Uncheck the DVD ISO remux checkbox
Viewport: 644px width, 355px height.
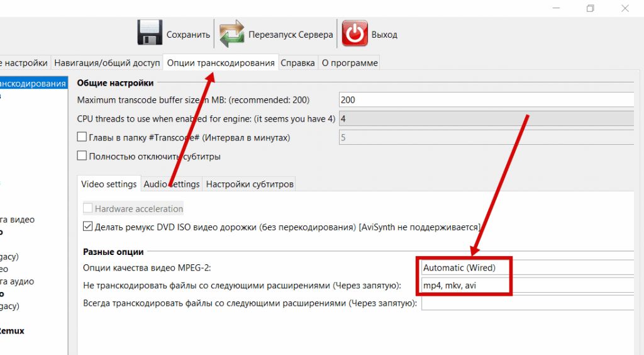[87, 226]
